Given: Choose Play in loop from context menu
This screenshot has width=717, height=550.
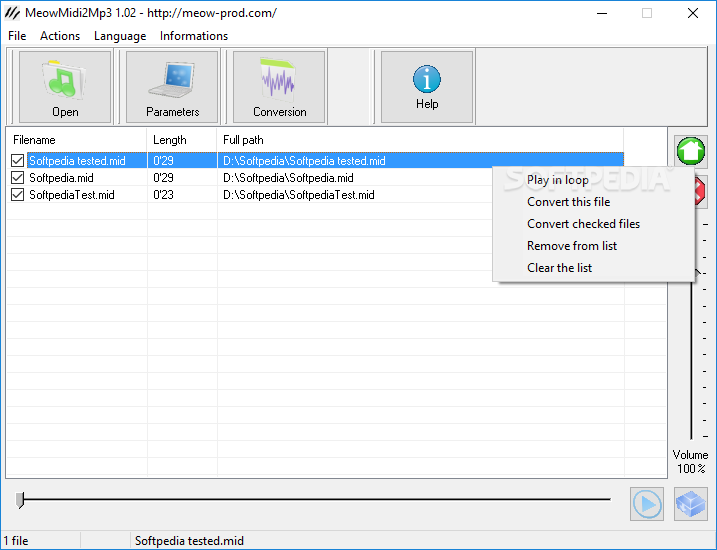Looking at the screenshot, I should click(593, 180).
